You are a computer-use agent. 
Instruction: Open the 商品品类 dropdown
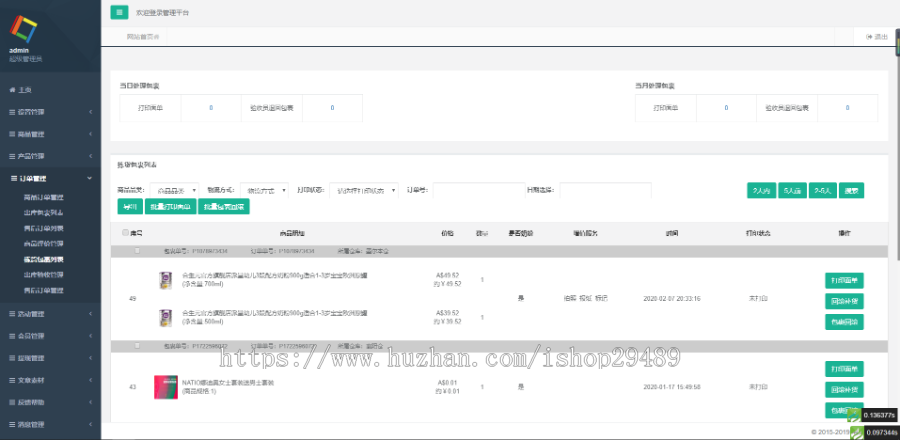point(174,190)
